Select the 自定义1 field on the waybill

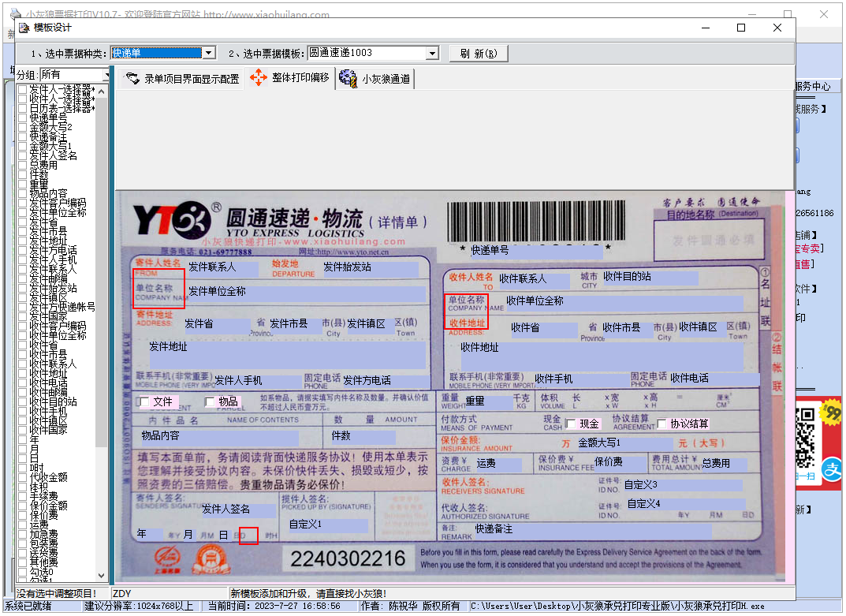coord(328,525)
